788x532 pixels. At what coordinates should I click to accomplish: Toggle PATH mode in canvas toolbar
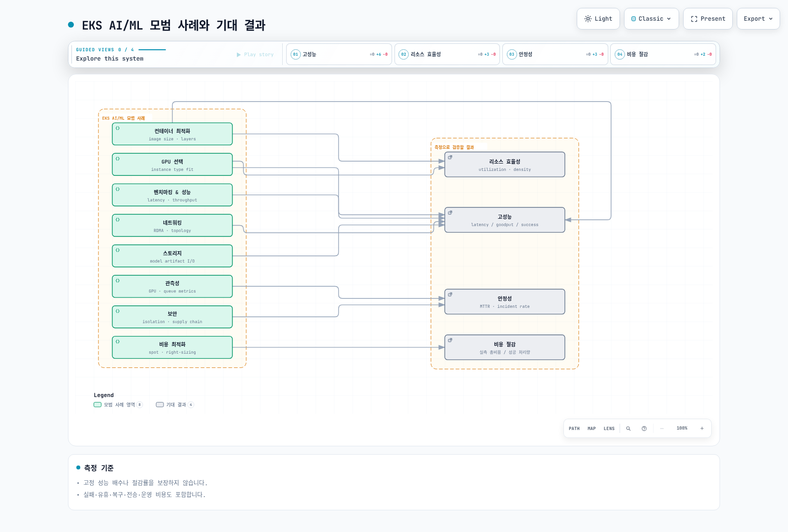pyautogui.click(x=574, y=429)
